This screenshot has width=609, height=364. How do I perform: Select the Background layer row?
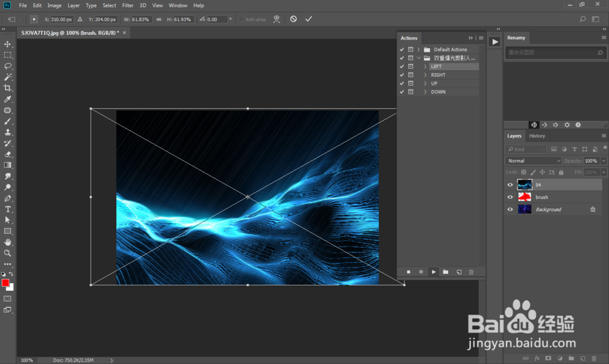pos(554,209)
